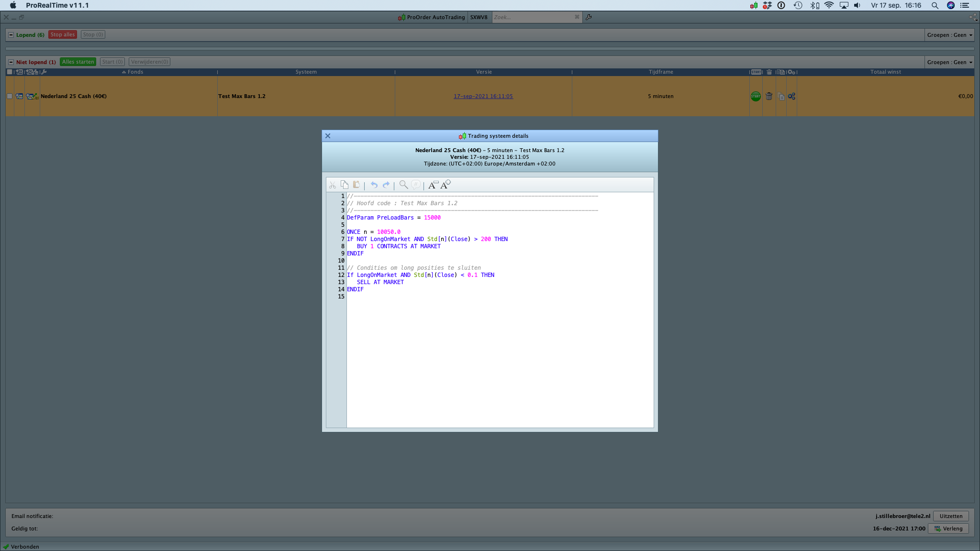Click the undo arrow in code editor

(374, 185)
